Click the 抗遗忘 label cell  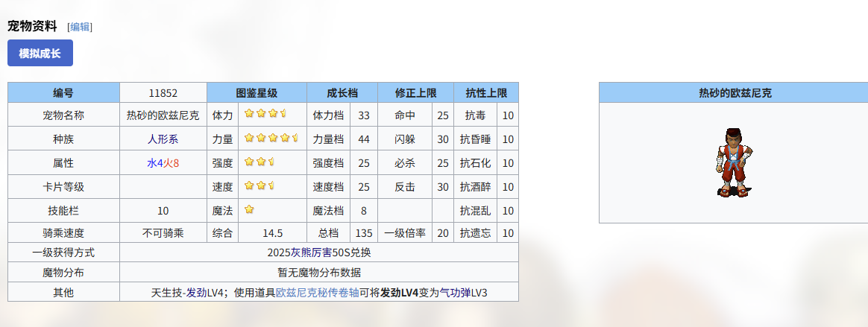476,233
